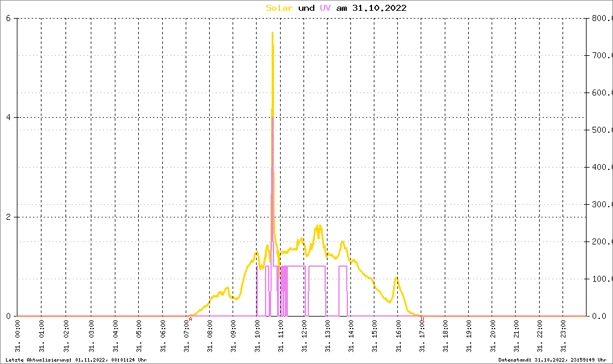Click the red sunset marker 'U' near 17:00

click(x=422, y=319)
